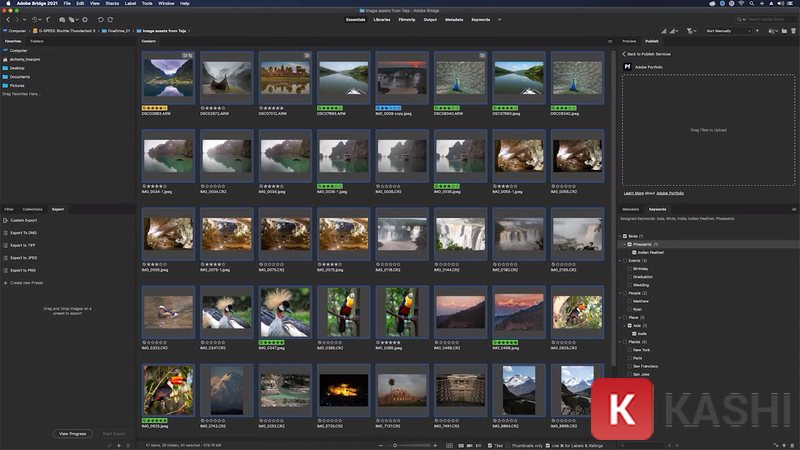Viewport: 800px width, 450px height.
Task: Open the workspace switcher chevron
Action: coord(499,19)
